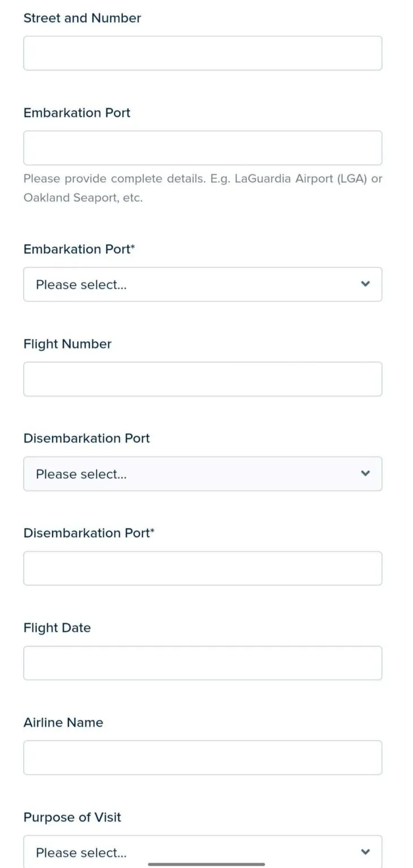Click chevron arrow in Embarkation Port* select box
413x868 pixels.
point(365,284)
